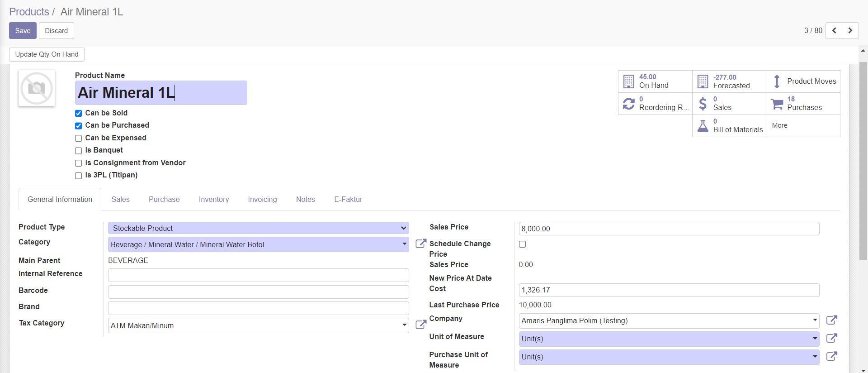
Task: Click the vertical scrollbar thumb
Action: [x=863, y=161]
